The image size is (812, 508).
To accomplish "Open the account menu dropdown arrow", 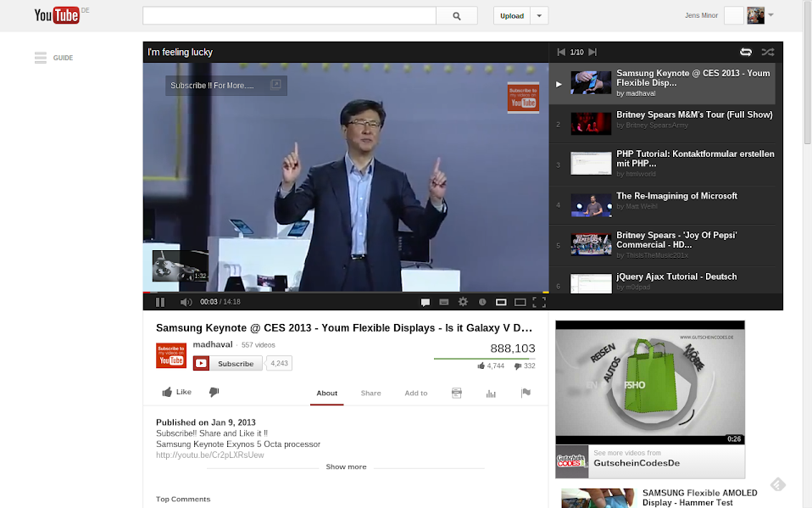I will pos(771,15).
